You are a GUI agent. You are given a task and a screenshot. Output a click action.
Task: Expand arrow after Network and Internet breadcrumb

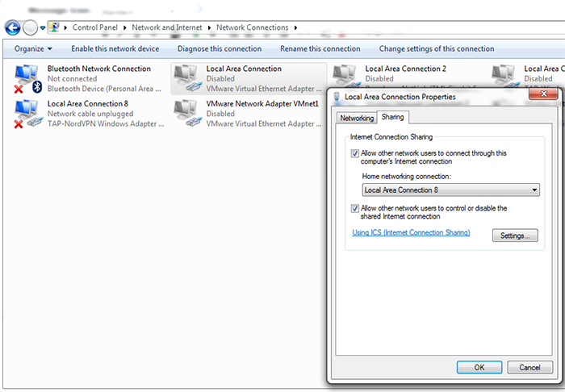209,27
